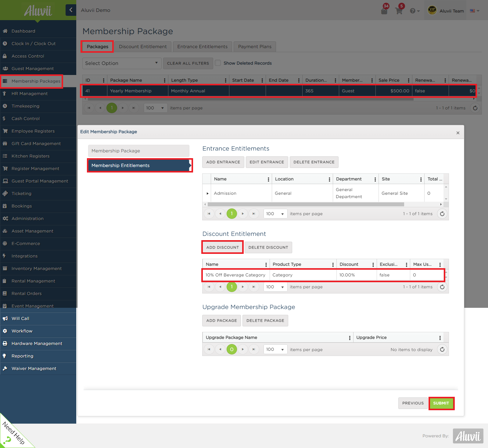488x448 pixels.
Task: Open Discount column menu in Discount grid
Action: tap(373, 265)
